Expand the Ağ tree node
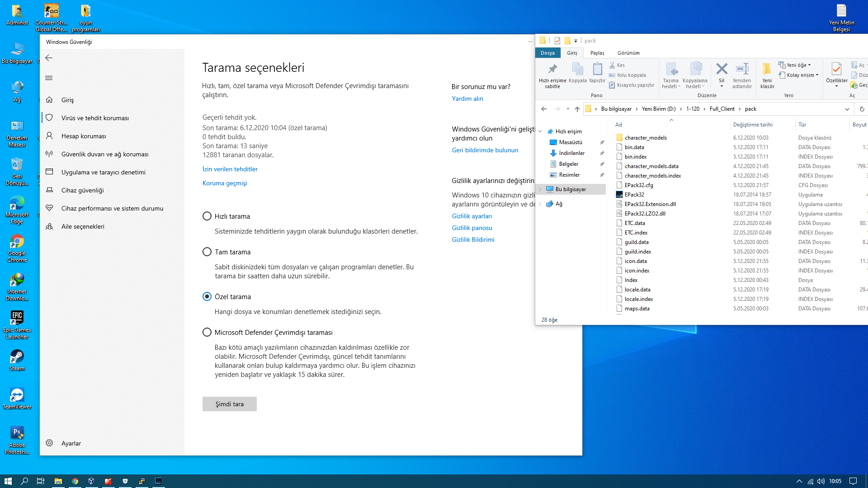 pos(540,204)
